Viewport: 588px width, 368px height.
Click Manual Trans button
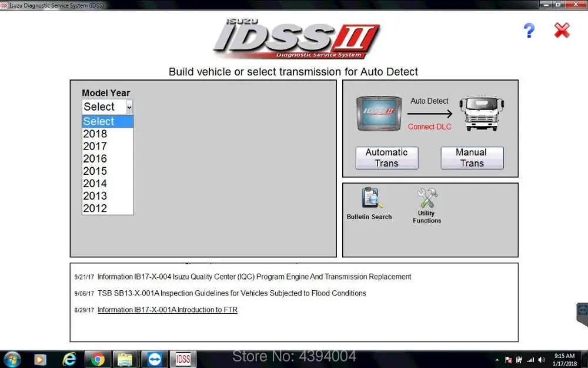pos(472,158)
